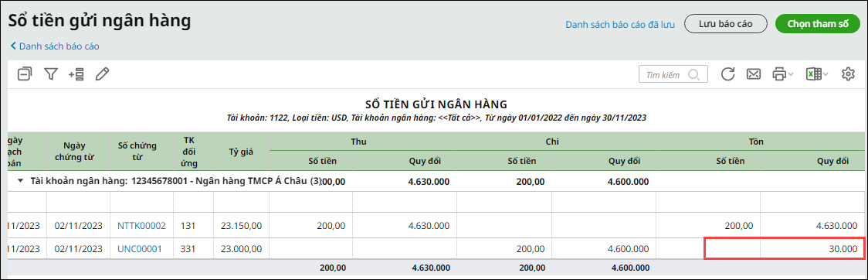Click the refresh report icon
Viewport: 868px width, 280px height.
(728, 74)
